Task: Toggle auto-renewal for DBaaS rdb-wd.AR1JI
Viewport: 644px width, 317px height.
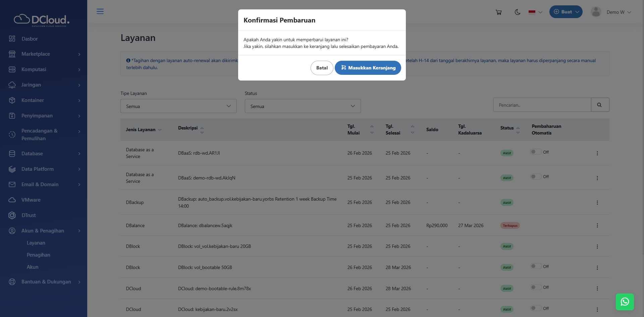Action: point(536,152)
